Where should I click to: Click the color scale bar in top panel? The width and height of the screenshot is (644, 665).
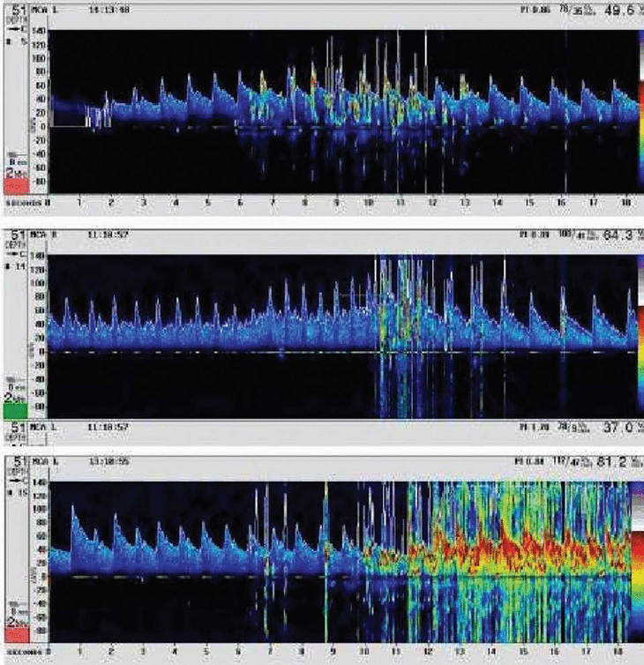640,110
